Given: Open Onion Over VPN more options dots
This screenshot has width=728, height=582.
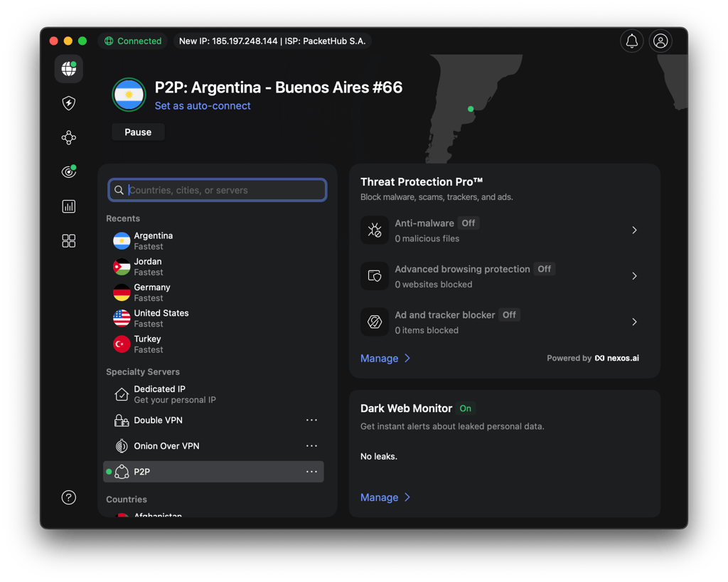Looking at the screenshot, I should point(311,446).
